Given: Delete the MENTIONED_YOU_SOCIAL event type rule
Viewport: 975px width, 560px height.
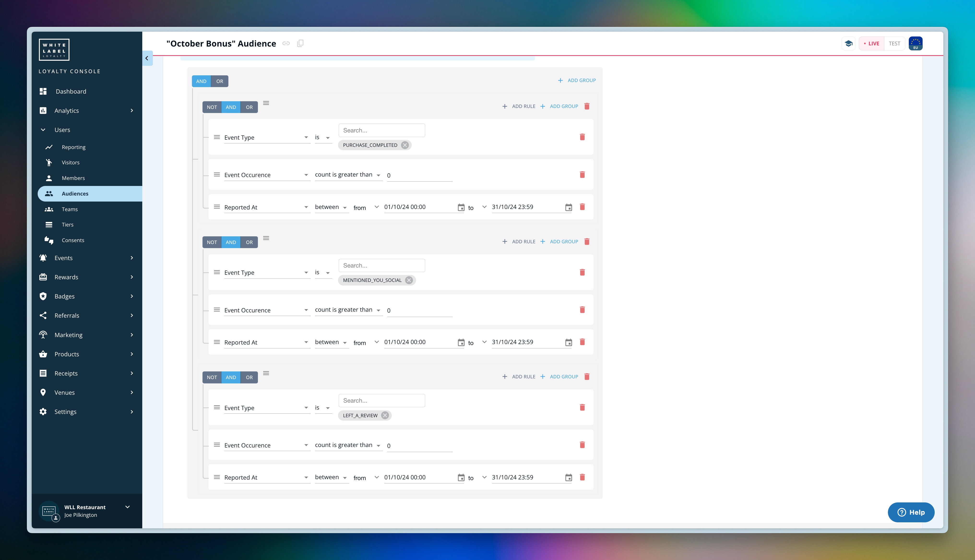Looking at the screenshot, I should click(582, 272).
